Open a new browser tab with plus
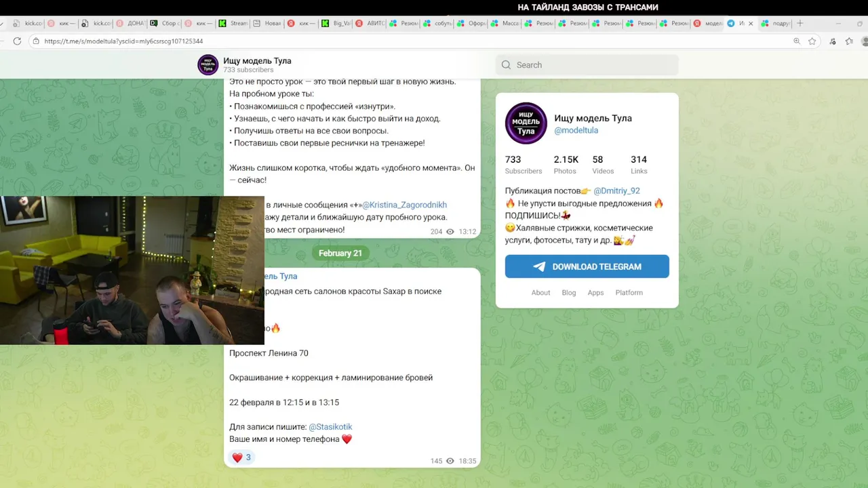The image size is (868, 488). point(800,23)
